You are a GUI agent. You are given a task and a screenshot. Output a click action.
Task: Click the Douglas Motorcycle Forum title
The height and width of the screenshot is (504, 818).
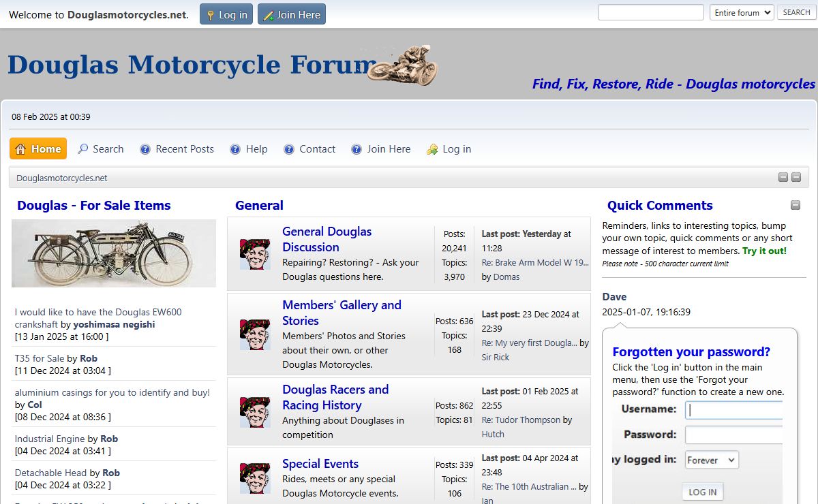click(x=192, y=65)
